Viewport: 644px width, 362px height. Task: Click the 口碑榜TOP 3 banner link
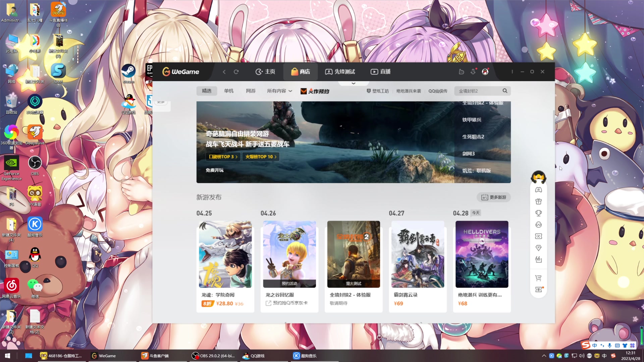click(223, 157)
